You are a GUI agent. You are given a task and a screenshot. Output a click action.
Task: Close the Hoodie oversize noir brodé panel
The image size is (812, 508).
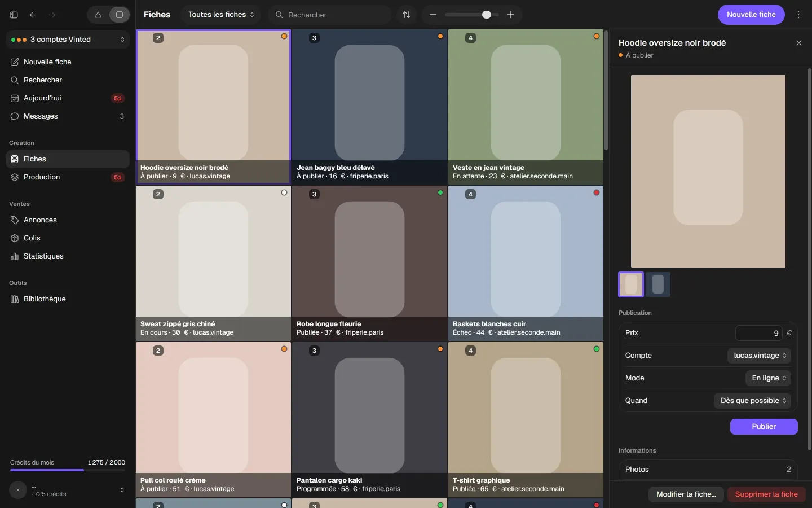pyautogui.click(x=798, y=43)
